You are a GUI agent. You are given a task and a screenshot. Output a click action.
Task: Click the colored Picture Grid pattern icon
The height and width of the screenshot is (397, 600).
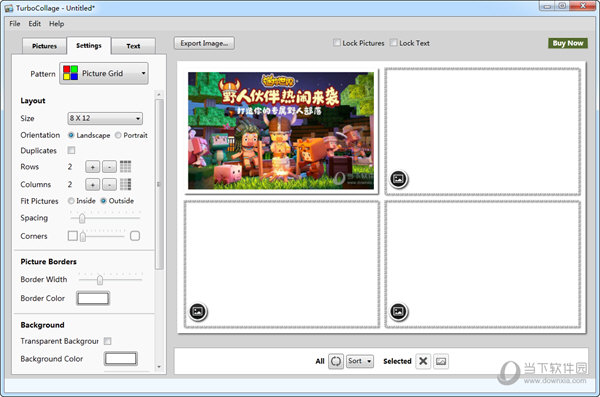coord(70,73)
